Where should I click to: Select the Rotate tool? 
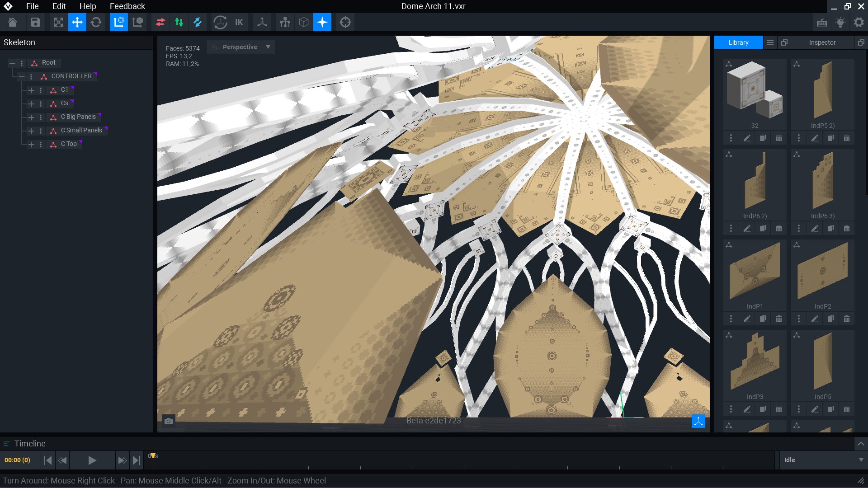click(96, 22)
